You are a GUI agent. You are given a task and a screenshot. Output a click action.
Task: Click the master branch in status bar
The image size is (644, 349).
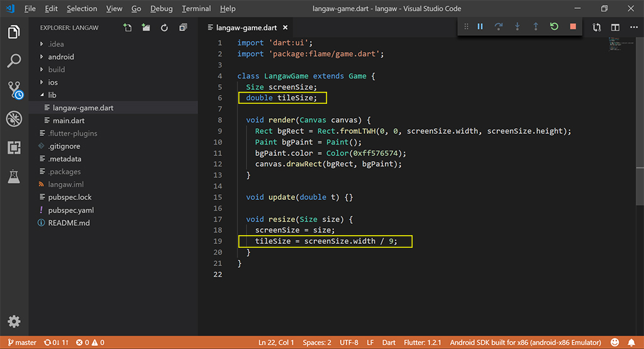tap(23, 343)
